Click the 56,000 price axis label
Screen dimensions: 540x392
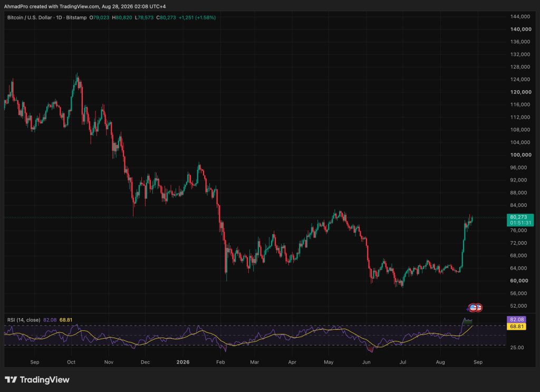[x=519, y=293]
